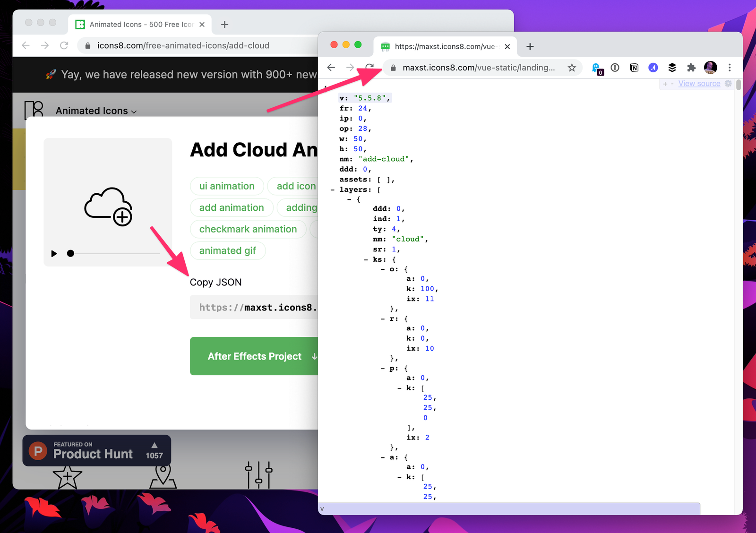756x533 pixels.
Task: Click the lock icon in icons8.com address bar
Action: pyautogui.click(x=87, y=45)
